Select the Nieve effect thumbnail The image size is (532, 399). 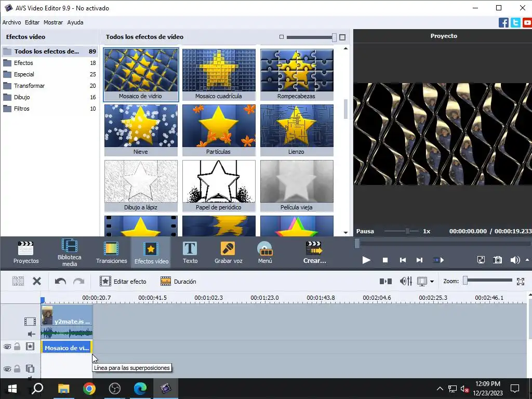point(141,130)
